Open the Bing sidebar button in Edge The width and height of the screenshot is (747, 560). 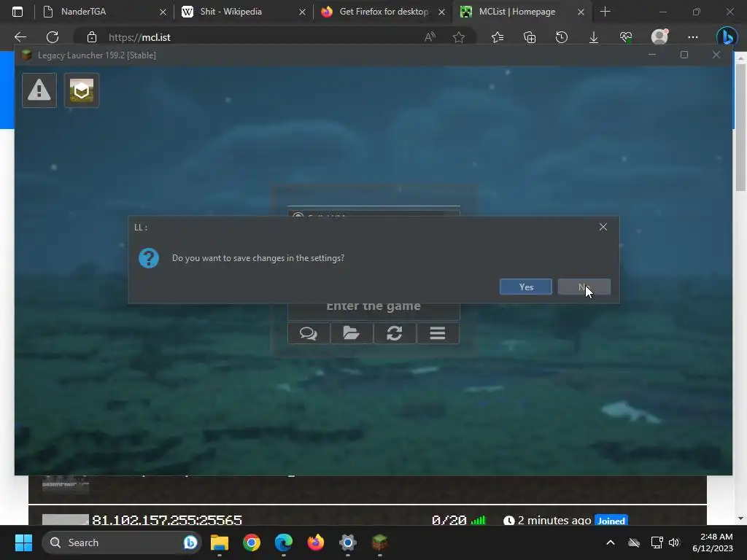(727, 36)
